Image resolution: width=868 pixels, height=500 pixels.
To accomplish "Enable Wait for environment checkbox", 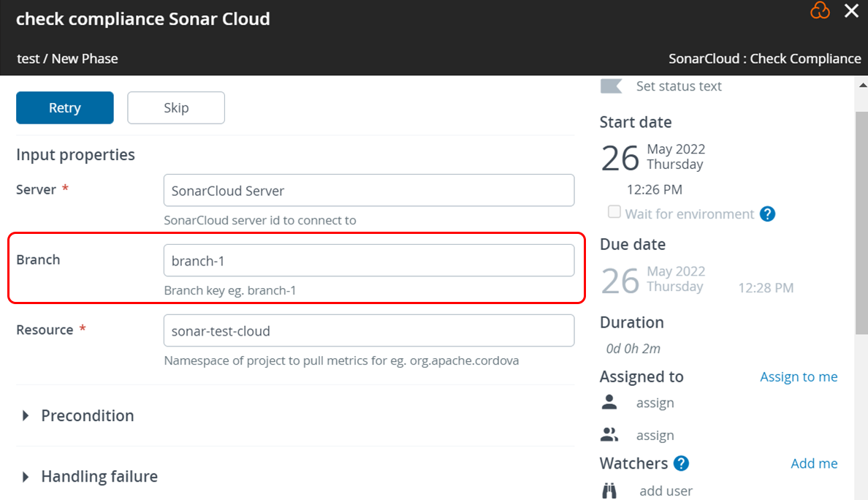I will [614, 212].
